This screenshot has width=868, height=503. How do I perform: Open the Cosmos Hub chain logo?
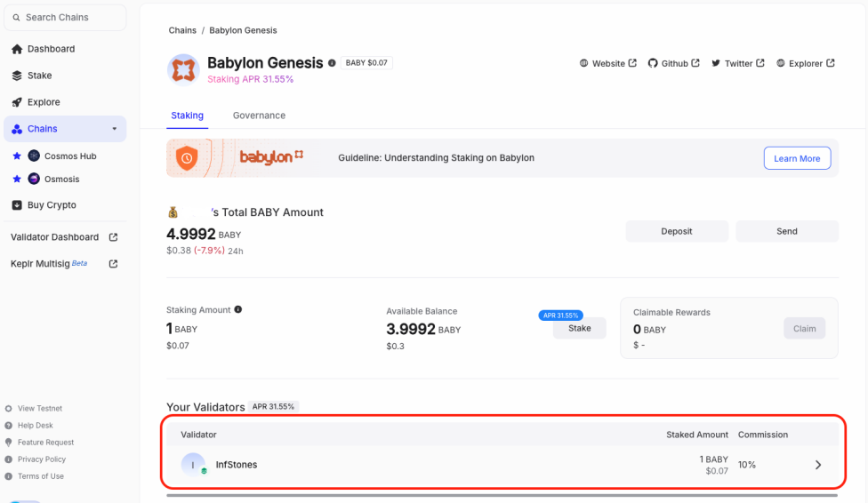coord(34,156)
